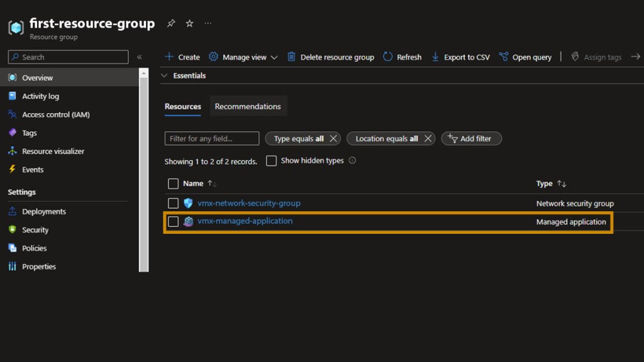Open the more options ellipsis in header
Screen dimensions: 644x362
(x=208, y=23)
